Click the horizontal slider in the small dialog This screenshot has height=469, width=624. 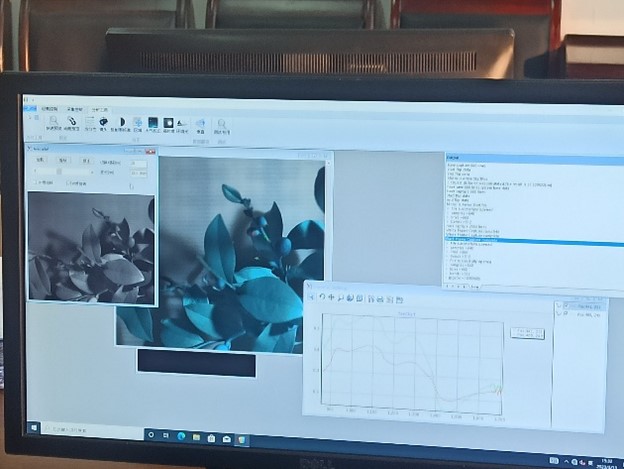60,172
